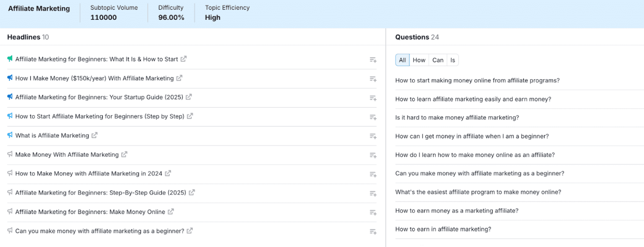
Task: Click question 'Is it hard to make money affiliate marketing?'
Action: pos(457,118)
